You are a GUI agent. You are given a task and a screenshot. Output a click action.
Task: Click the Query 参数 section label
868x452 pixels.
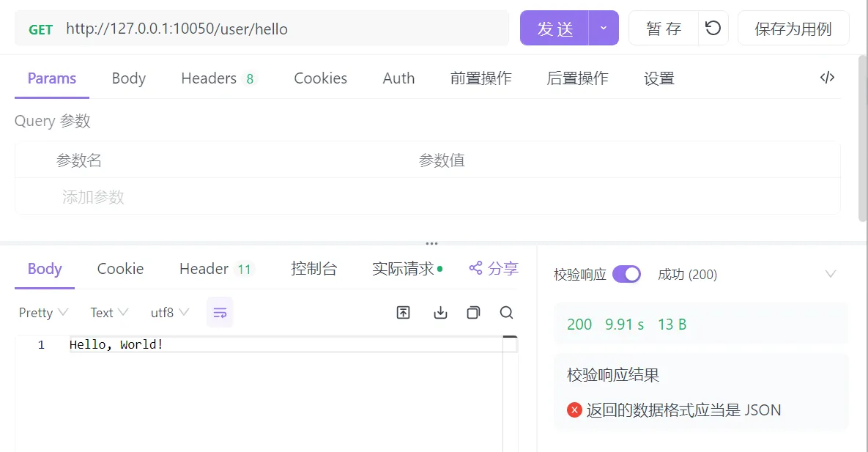(x=53, y=121)
